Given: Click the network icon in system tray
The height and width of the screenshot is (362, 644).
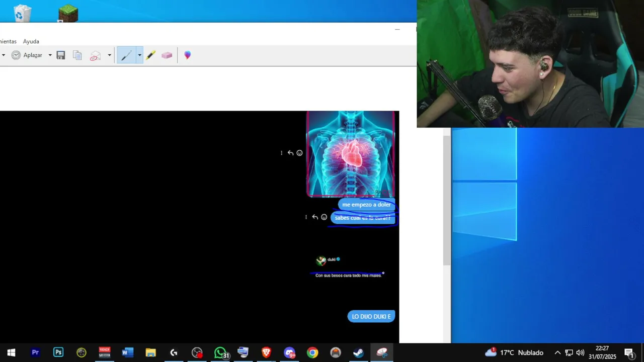Looking at the screenshot, I should (x=569, y=352).
